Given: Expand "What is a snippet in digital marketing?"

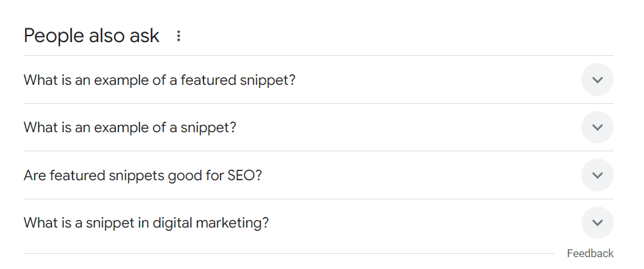Looking at the screenshot, I should point(319,223).
